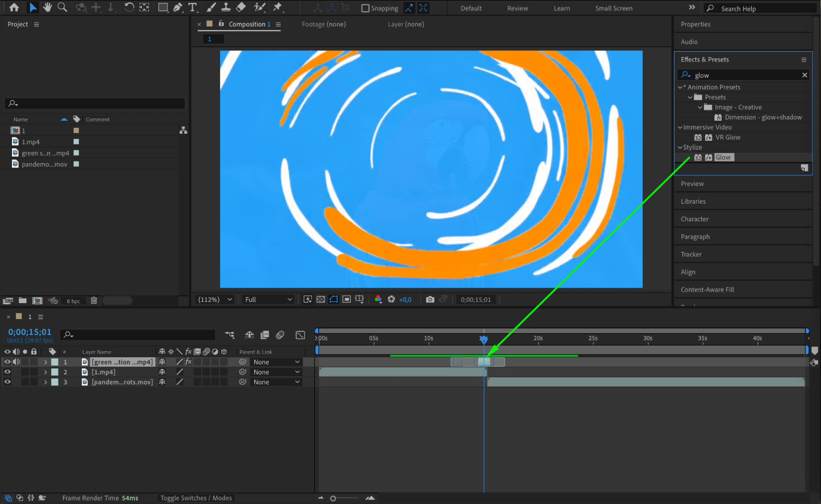Open the Content-Aware Fill panel
This screenshot has width=821, height=504.
[707, 289]
